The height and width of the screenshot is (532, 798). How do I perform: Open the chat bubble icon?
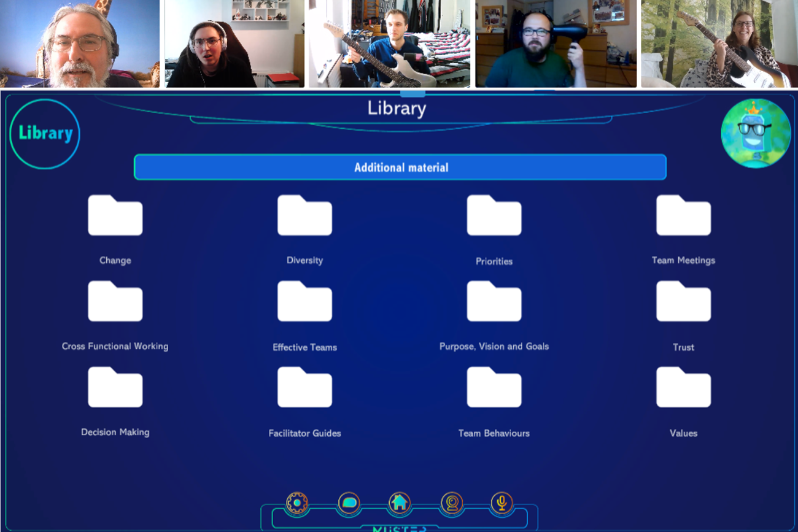point(349,503)
